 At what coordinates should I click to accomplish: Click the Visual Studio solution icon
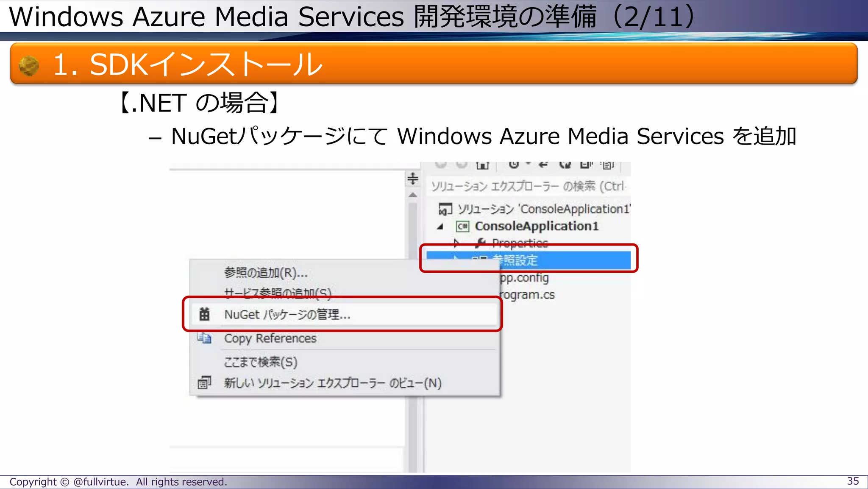tap(445, 209)
